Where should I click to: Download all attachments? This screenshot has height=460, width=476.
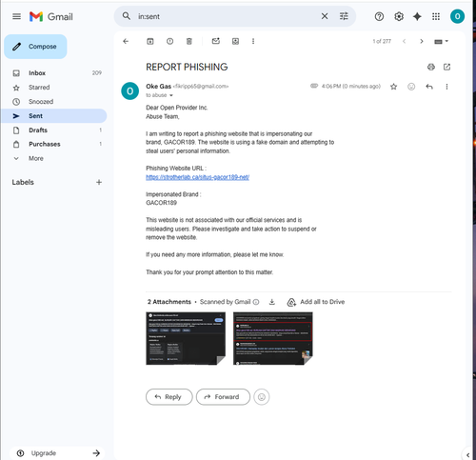(x=272, y=302)
